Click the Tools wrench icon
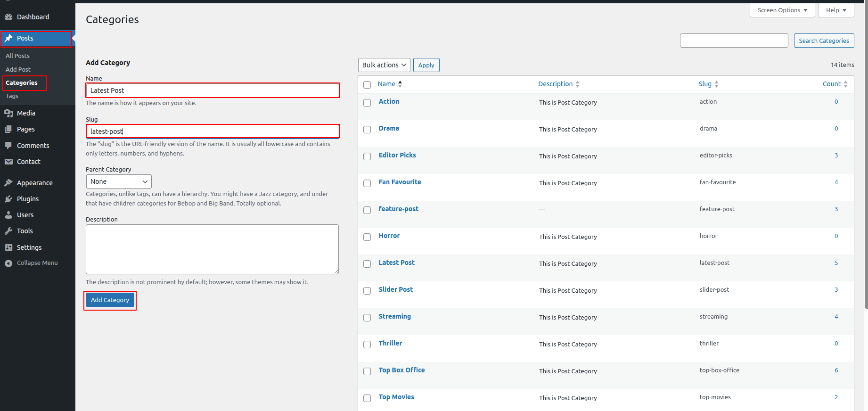868x411 pixels. 8,231
